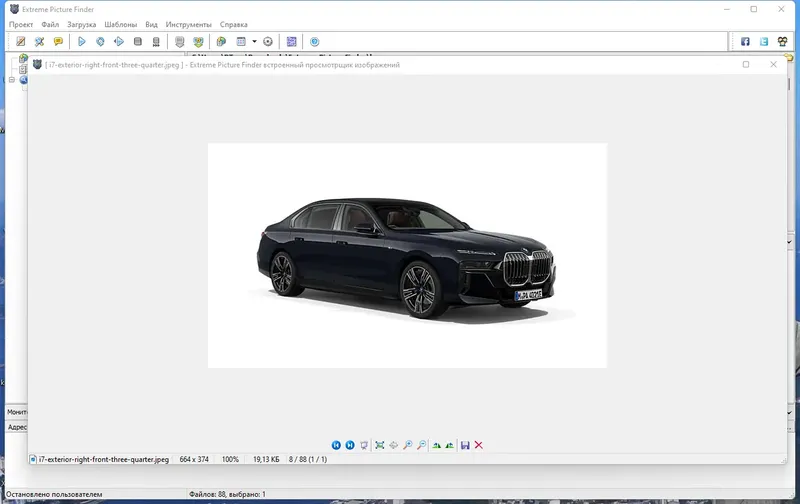Click the Facebook icon in main toolbar
Screen dimensions: 800x504
coord(744,42)
